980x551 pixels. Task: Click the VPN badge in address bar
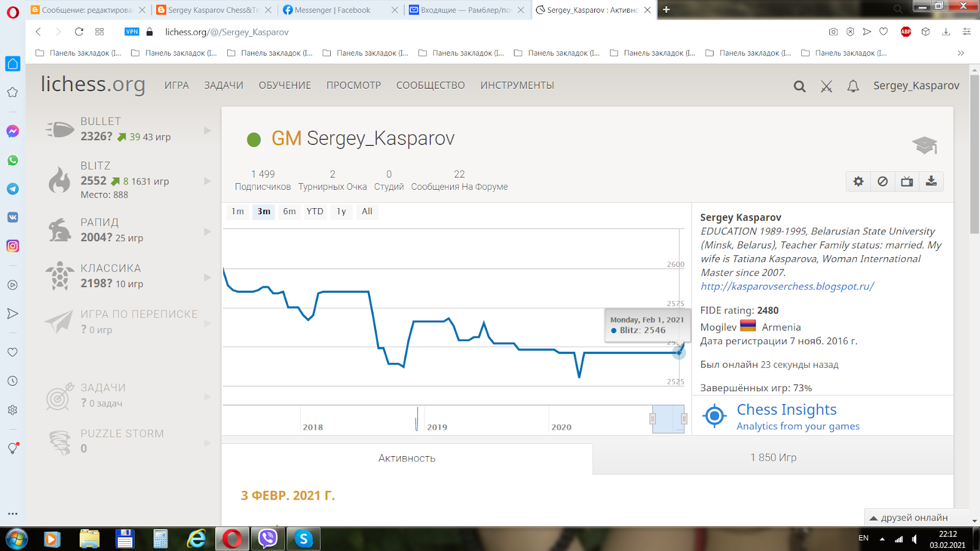pos(132,32)
